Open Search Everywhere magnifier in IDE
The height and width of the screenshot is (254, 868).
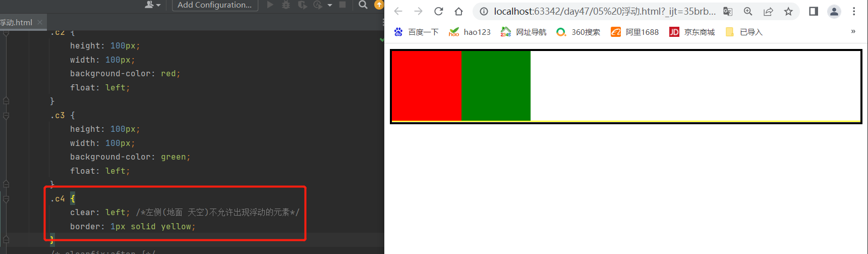(363, 5)
